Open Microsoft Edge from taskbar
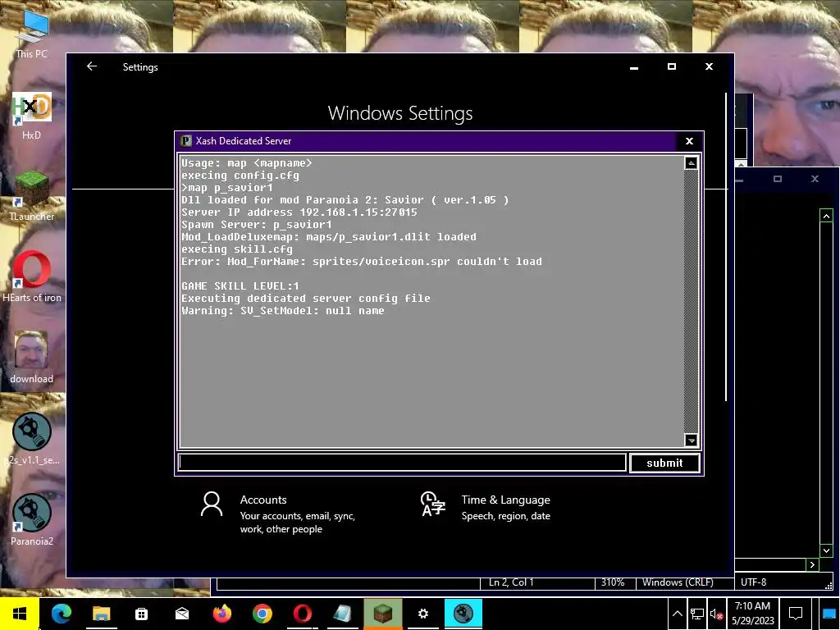The image size is (840, 630). [x=61, y=614]
